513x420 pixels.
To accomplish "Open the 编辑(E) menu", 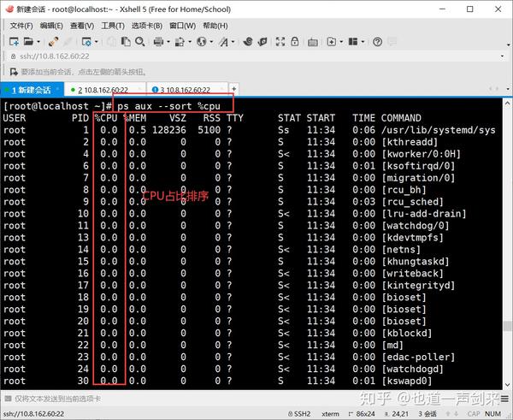I will click(51, 26).
